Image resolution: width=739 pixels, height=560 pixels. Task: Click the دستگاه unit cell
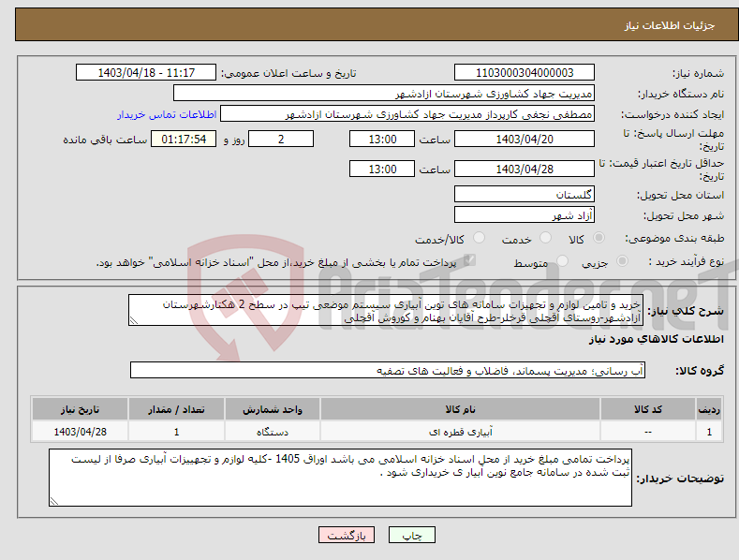pos(273,432)
